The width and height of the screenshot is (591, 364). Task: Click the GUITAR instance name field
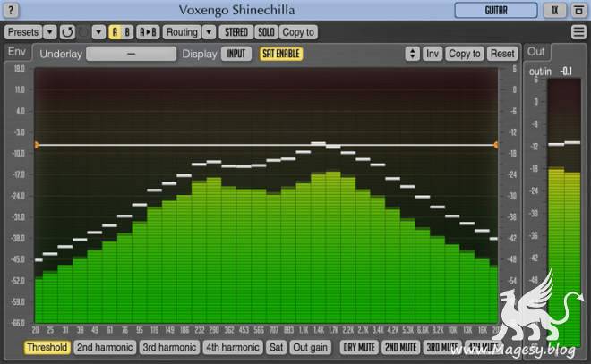point(496,11)
